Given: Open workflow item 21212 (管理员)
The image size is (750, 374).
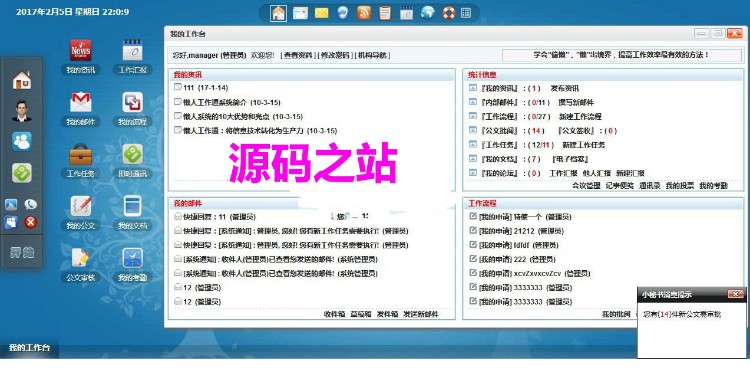Looking at the screenshot, I should click(x=522, y=231).
